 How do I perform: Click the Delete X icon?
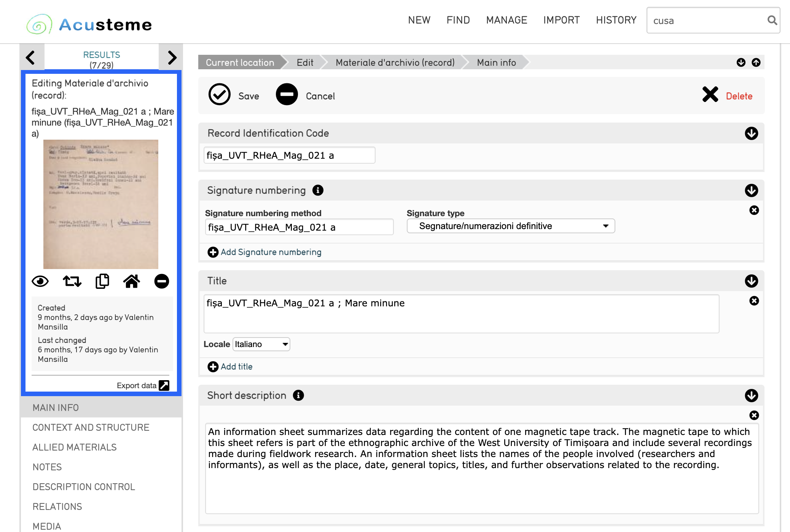[x=710, y=94]
